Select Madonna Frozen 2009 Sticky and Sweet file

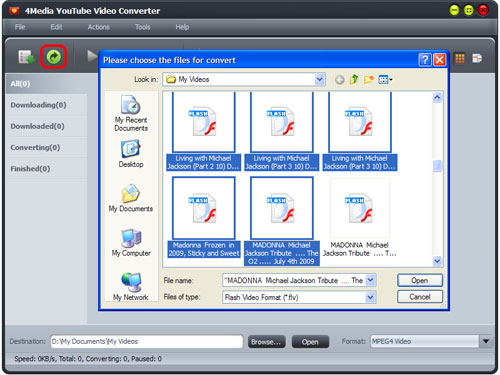click(x=204, y=217)
